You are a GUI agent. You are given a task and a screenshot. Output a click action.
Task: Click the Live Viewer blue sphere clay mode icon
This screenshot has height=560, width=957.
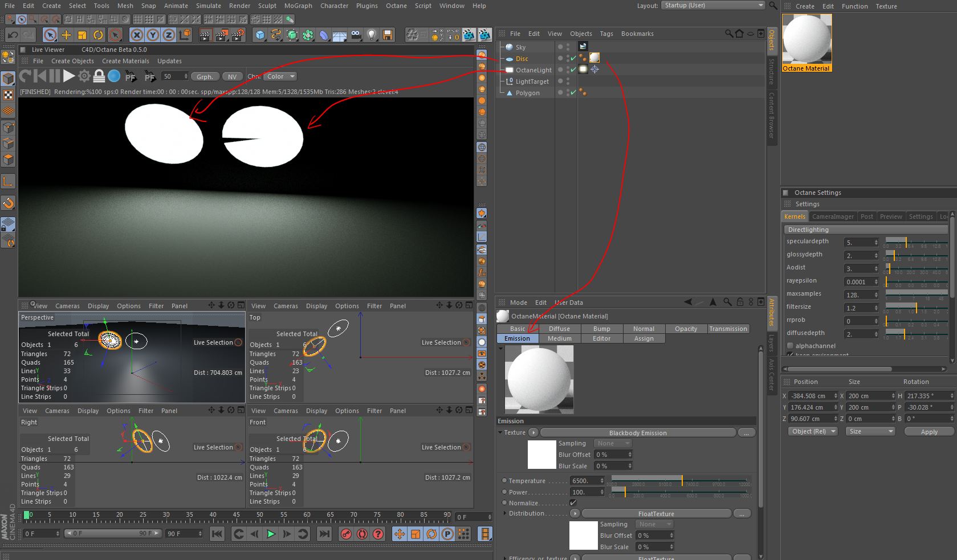coord(114,76)
